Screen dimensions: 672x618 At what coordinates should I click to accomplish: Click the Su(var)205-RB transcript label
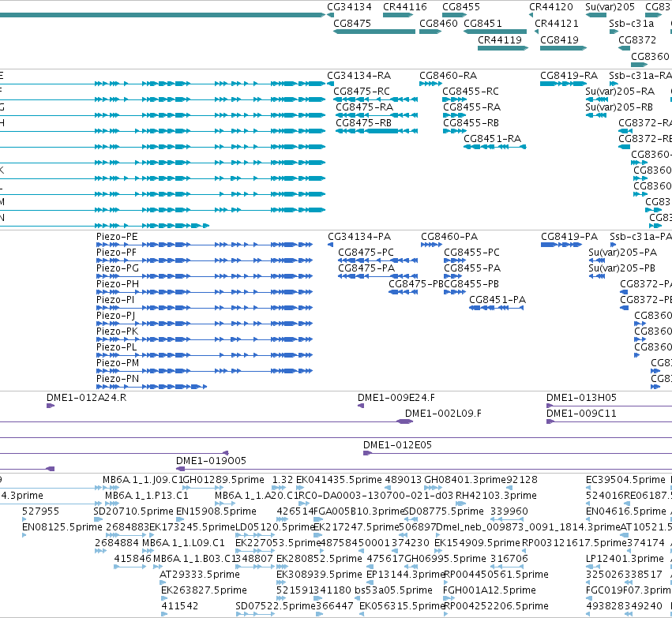(619, 107)
